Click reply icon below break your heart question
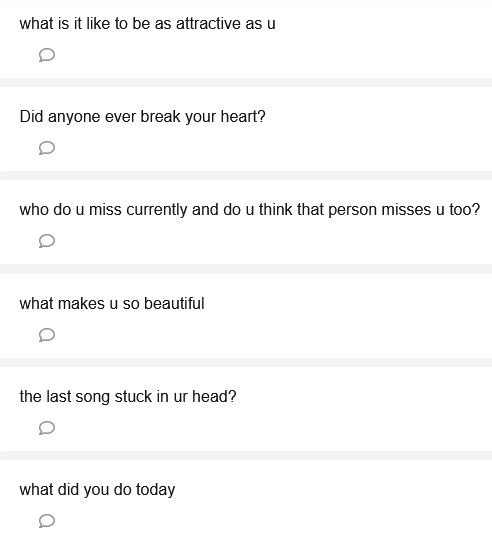Viewport: 492px width, 537px height. click(47, 148)
